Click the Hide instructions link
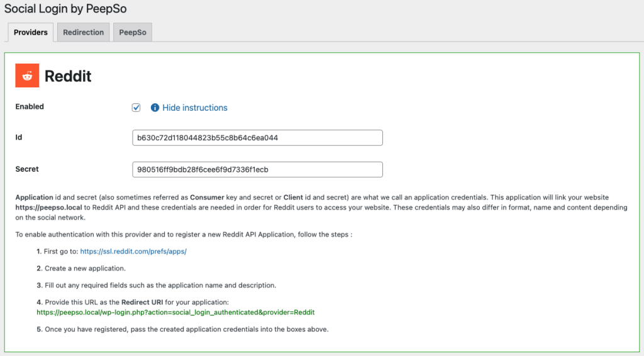Screen dimensions: 644x356 pos(195,108)
